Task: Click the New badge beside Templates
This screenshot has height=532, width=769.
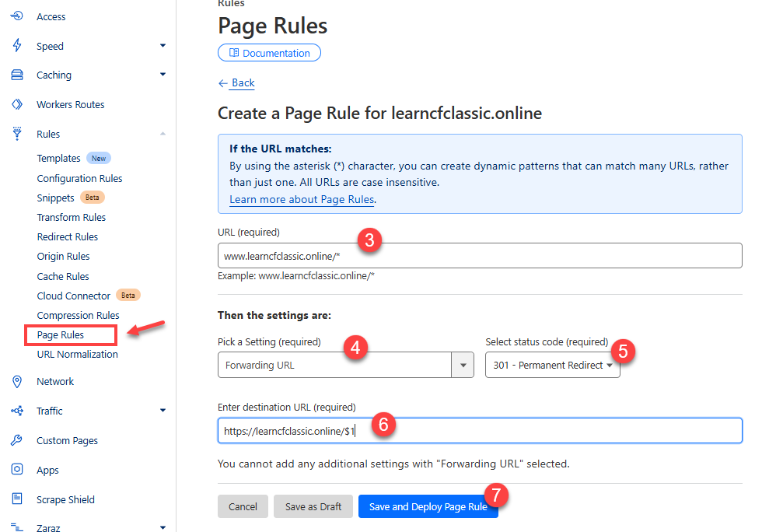Action: pos(99,158)
